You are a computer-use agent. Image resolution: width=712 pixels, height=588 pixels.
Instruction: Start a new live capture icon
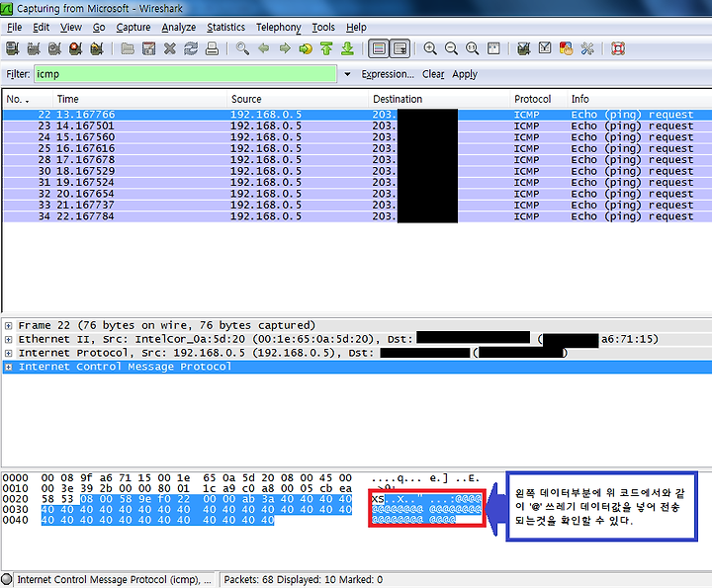coord(54,48)
